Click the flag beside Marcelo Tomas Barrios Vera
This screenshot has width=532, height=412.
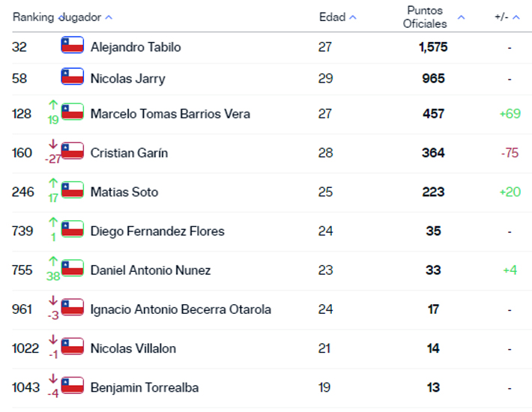click(72, 112)
